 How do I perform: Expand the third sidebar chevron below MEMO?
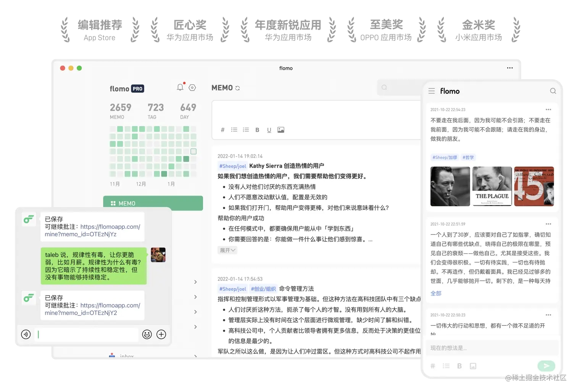pyautogui.click(x=195, y=312)
